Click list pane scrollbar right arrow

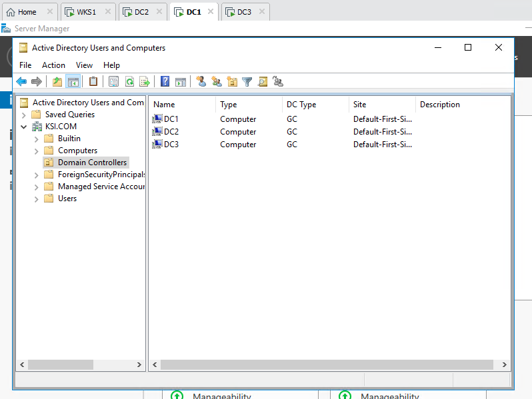click(x=504, y=365)
